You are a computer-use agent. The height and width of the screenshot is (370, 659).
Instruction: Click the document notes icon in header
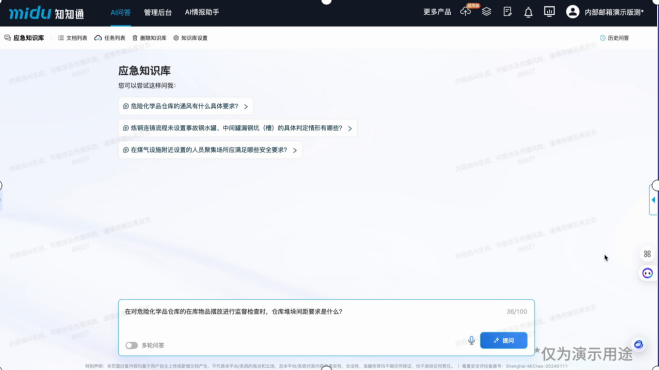pyautogui.click(x=507, y=12)
